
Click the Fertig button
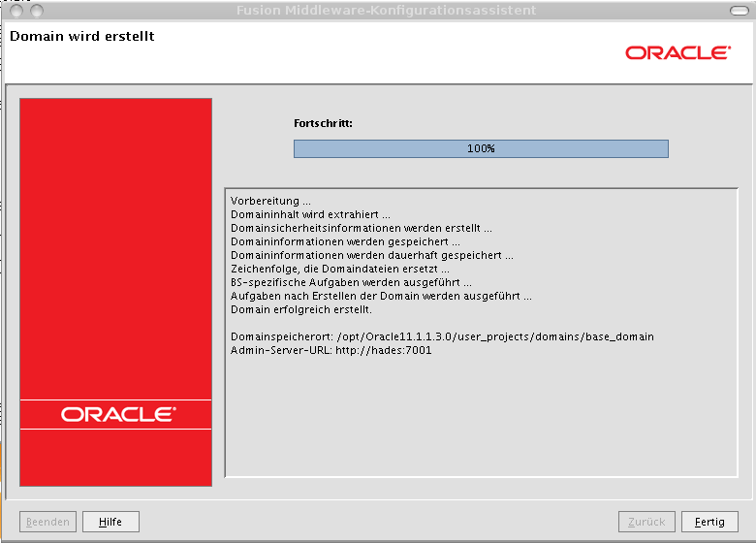(x=709, y=522)
